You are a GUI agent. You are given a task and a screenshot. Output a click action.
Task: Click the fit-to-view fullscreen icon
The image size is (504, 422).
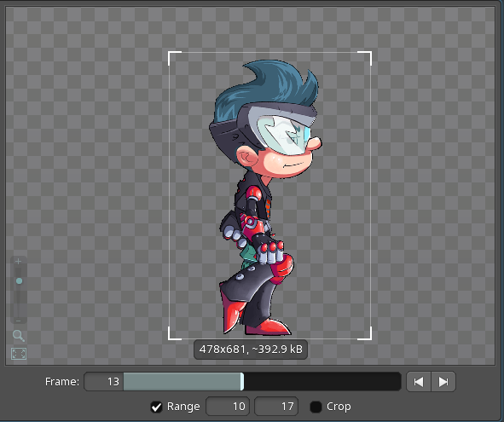point(19,354)
